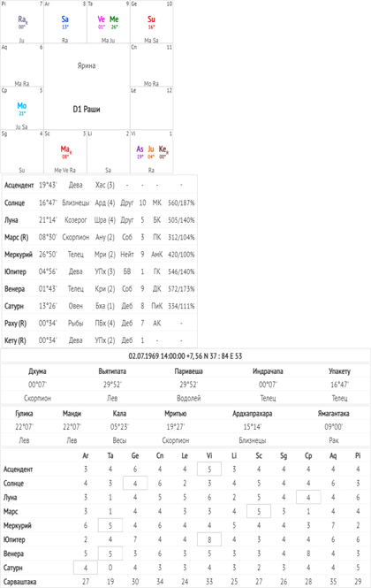Screen dimensions: 371x588
Task: Select the Vi column header in ashtakavarga table
Action: (x=209, y=455)
